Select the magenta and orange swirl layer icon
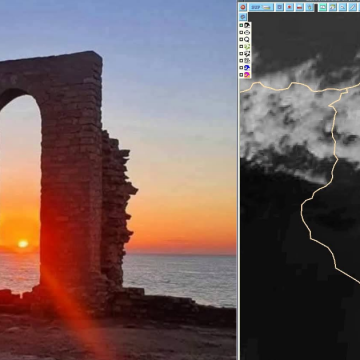The height and width of the screenshot is (360, 360). 247,75
